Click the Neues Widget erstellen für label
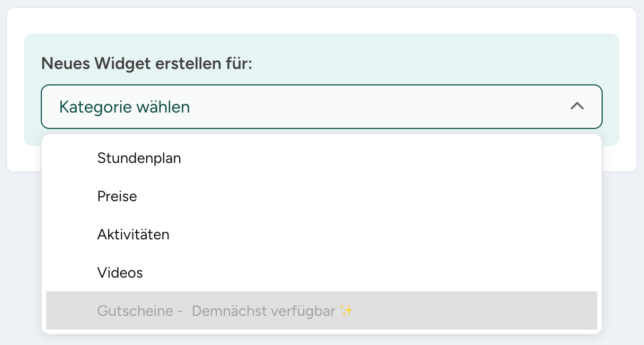 [147, 64]
